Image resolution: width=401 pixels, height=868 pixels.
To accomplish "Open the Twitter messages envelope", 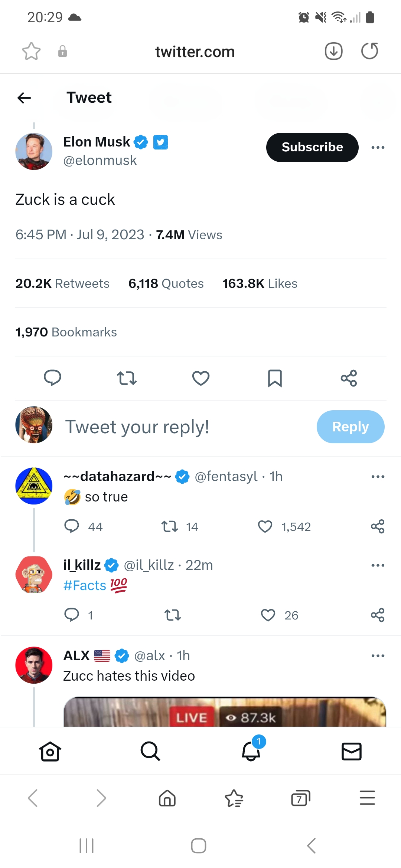I will (x=351, y=752).
